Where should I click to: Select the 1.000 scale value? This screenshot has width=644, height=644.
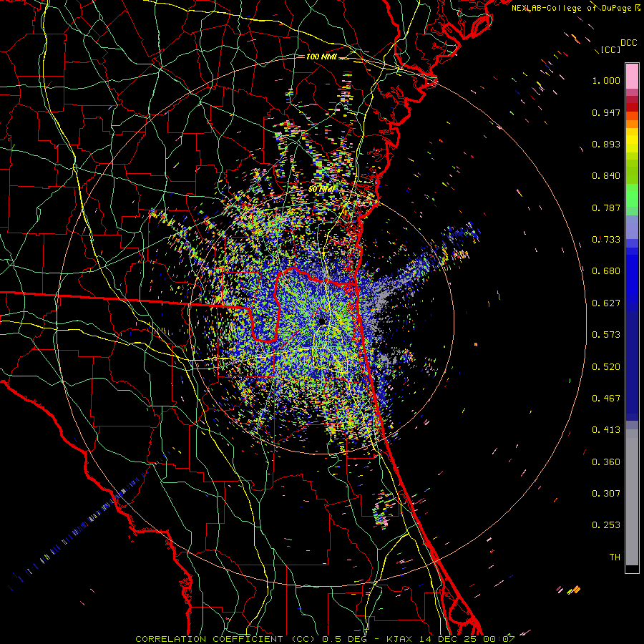point(606,80)
